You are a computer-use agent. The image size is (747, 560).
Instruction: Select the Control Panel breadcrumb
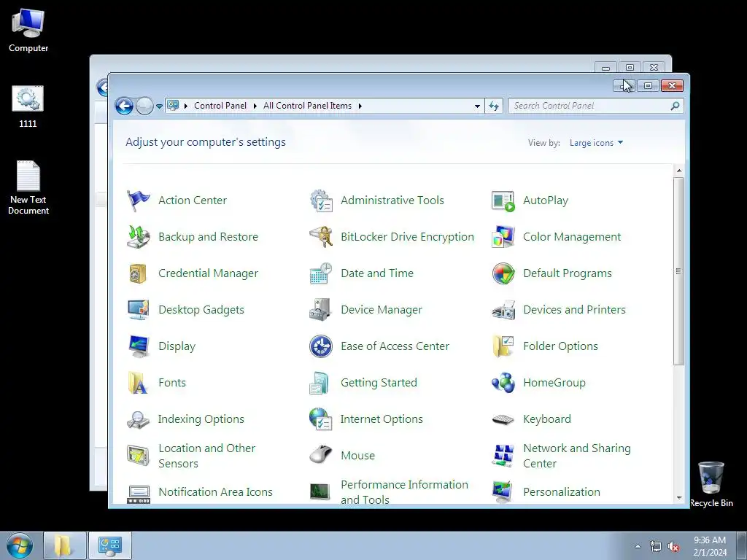[220, 106]
